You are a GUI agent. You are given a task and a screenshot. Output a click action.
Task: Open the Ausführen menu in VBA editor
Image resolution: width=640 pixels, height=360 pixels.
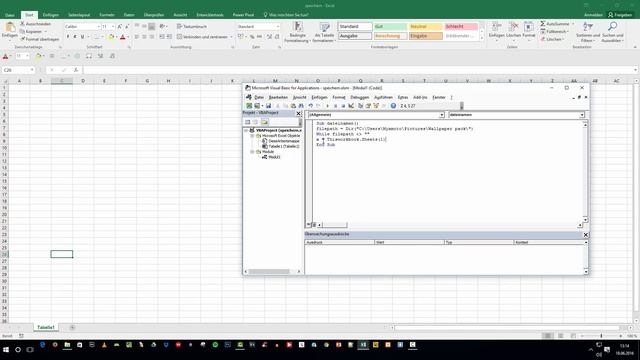point(383,97)
